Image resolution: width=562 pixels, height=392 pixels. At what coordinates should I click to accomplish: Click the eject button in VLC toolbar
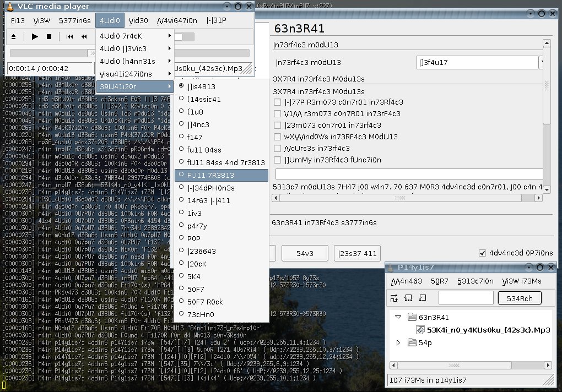(13, 37)
